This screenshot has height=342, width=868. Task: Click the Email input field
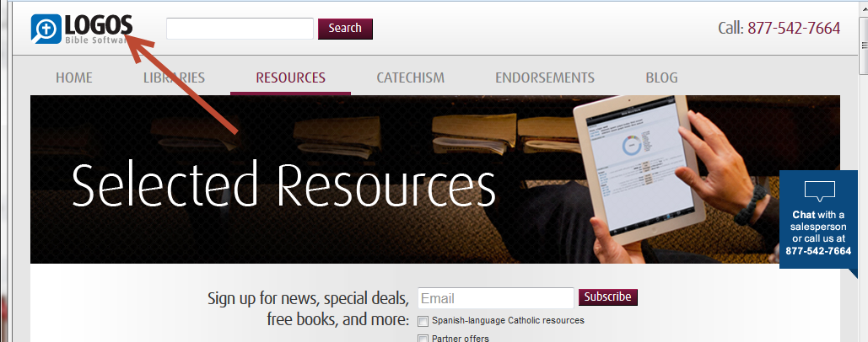[x=496, y=298]
